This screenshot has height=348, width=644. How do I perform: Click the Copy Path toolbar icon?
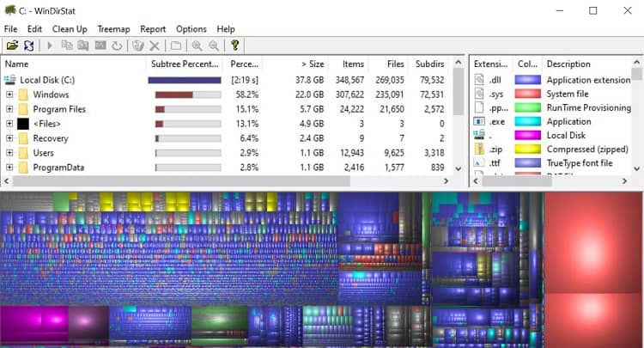66,46
